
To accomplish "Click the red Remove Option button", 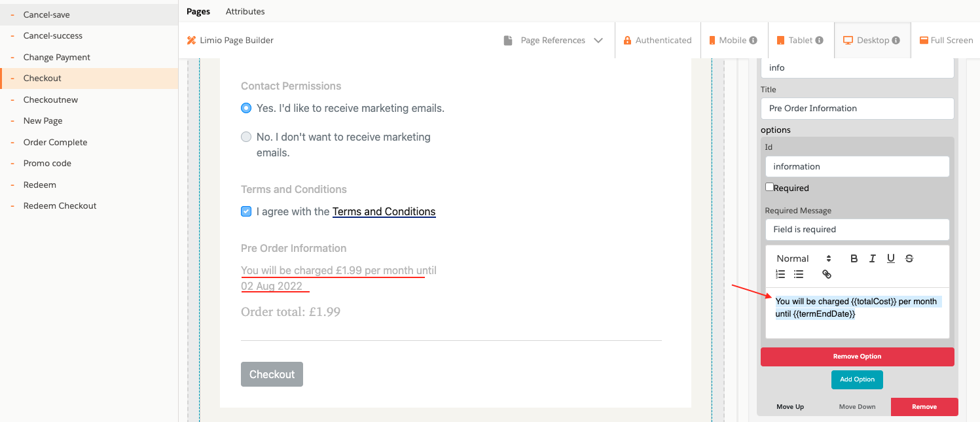I will click(x=857, y=357).
